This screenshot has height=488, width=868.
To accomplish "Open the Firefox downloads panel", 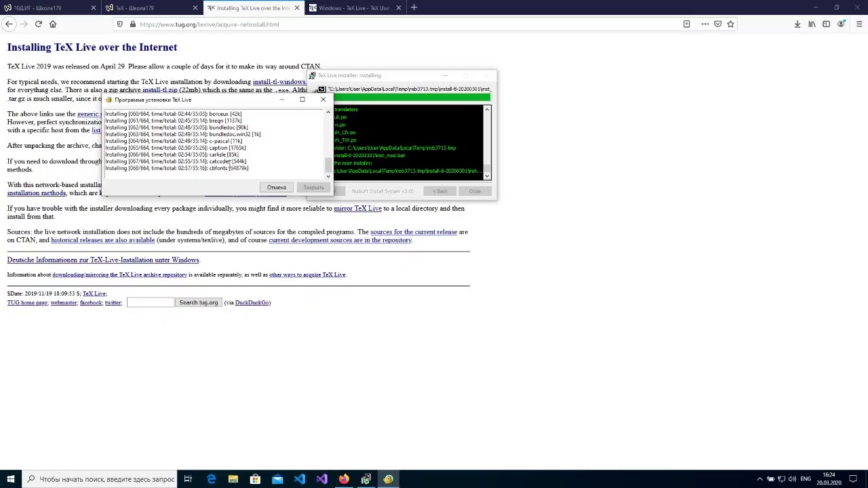I will [x=797, y=24].
